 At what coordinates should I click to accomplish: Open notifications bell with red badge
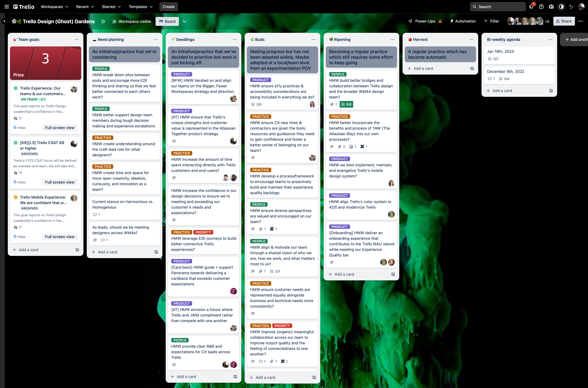click(x=531, y=7)
